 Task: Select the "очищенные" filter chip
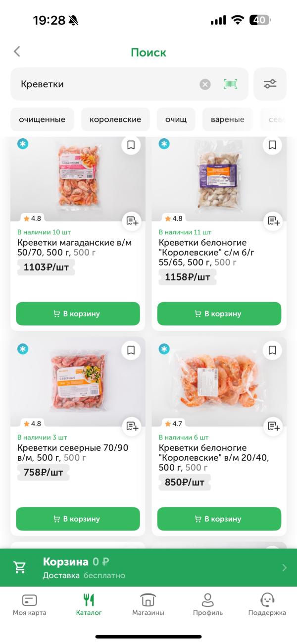[42, 119]
